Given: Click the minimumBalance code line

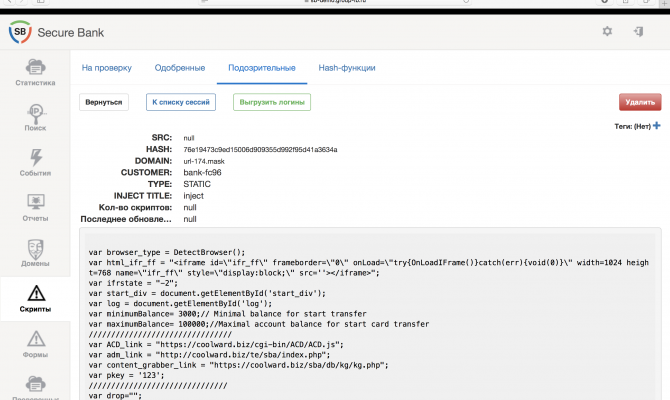Looking at the screenshot, I should 228,314.
